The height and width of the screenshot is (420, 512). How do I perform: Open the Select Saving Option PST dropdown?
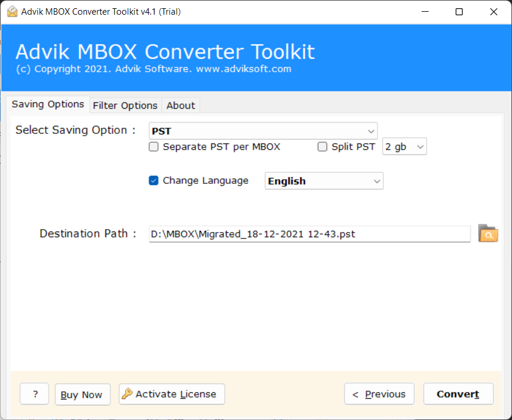263,131
